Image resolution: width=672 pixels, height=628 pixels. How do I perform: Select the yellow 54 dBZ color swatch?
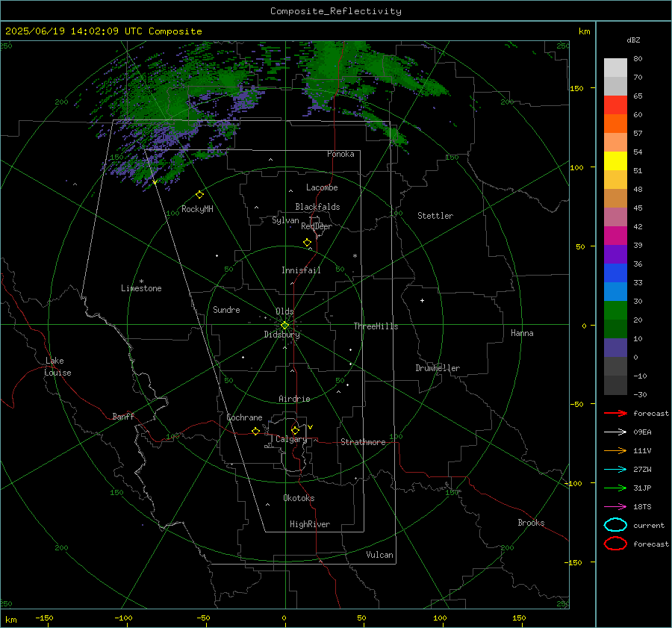point(615,161)
